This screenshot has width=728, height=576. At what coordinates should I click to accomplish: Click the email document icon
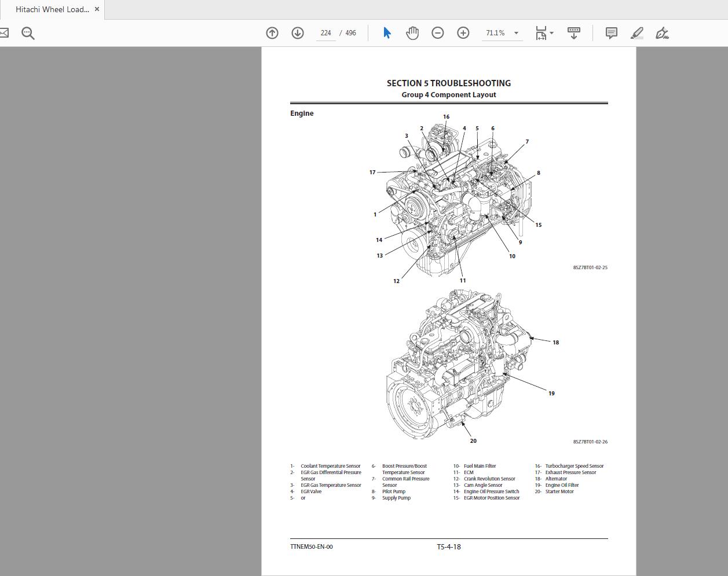[x=3, y=33]
